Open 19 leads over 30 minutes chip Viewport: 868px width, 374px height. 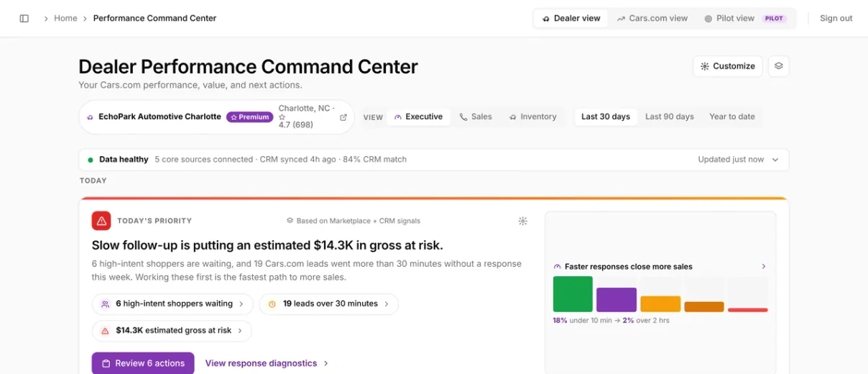click(328, 304)
